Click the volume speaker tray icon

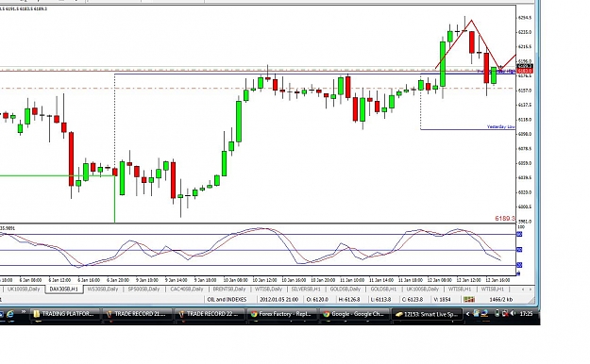tap(513, 313)
